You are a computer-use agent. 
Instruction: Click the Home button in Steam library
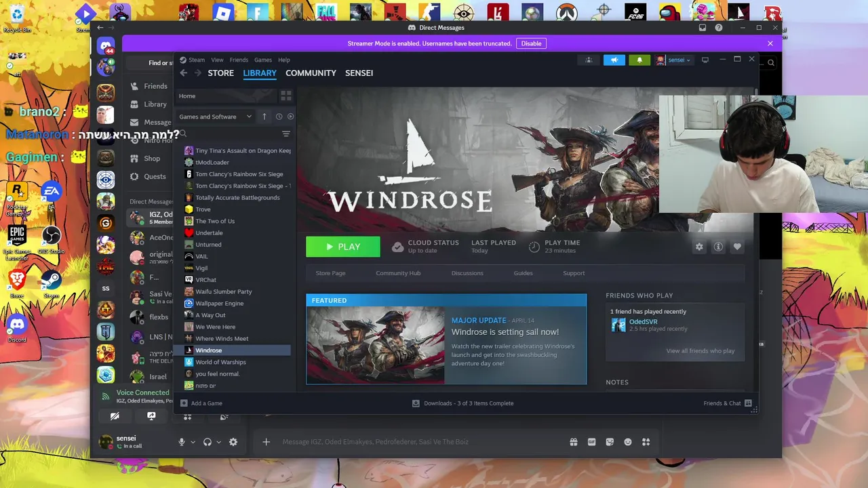(x=226, y=96)
